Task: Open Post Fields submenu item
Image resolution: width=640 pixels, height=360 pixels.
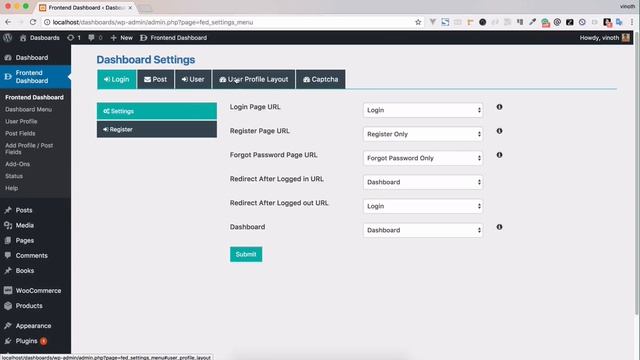Action: [20, 133]
